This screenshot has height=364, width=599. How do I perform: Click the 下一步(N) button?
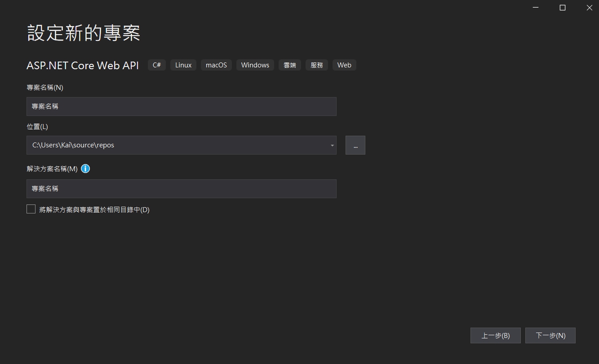(550, 335)
